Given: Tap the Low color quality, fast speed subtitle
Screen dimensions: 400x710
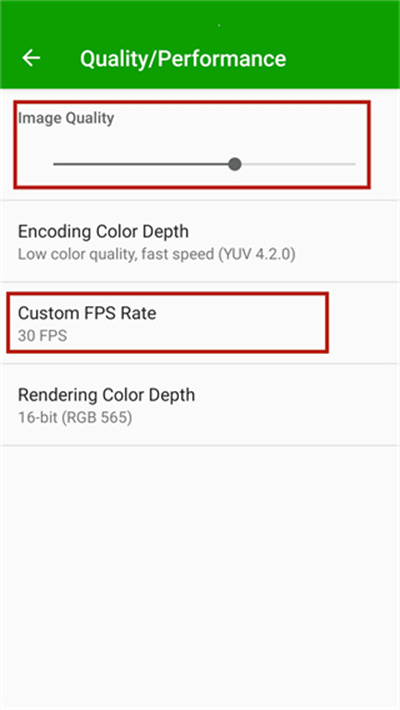Looking at the screenshot, I should [116, 254].
